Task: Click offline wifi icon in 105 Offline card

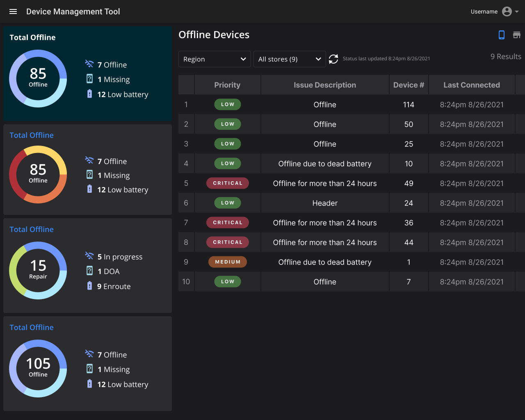Action: tap(89, 354)
